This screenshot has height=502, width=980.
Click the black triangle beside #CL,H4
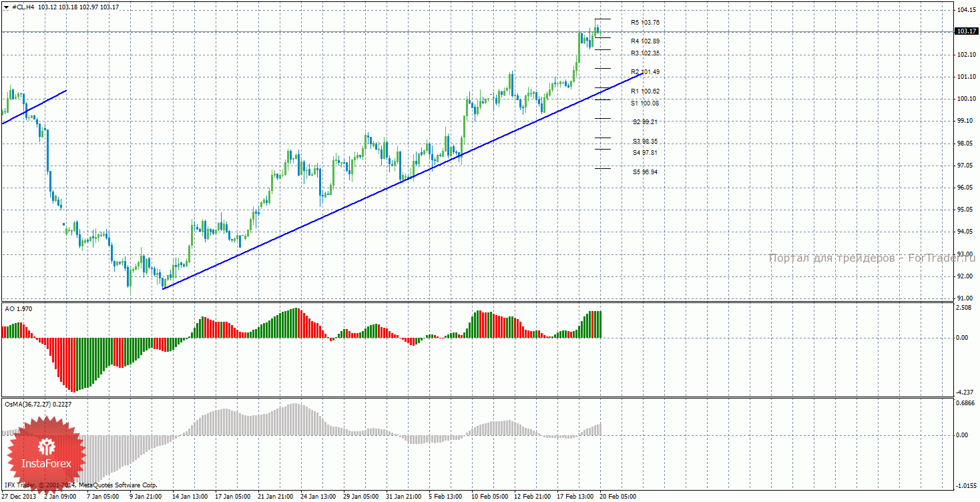(x=7, y=7)
